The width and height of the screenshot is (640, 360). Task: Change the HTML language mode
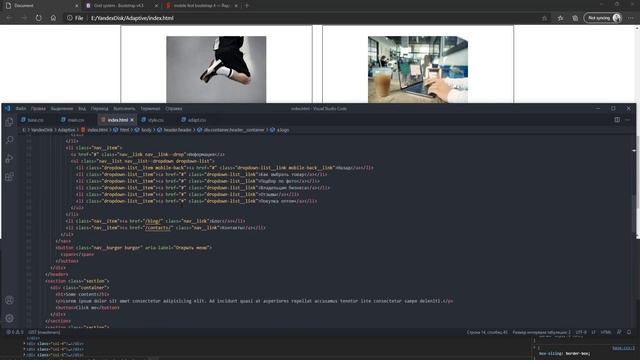click(606, 332)
